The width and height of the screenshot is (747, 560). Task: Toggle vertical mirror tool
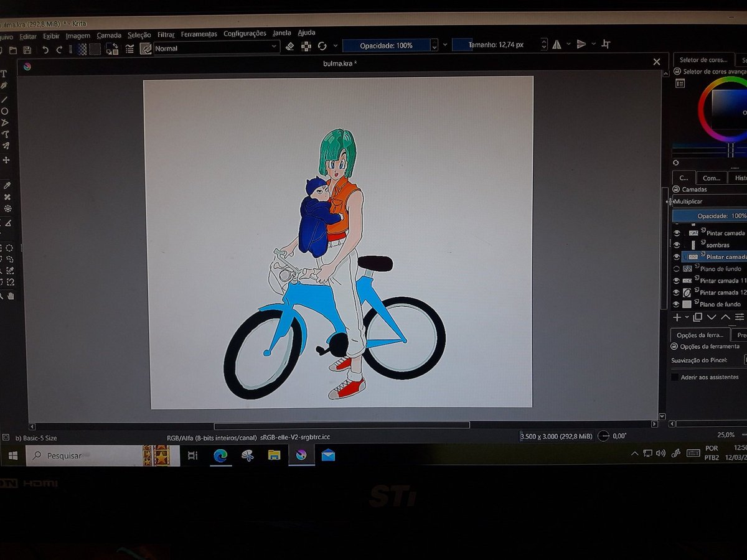(581, 44)
